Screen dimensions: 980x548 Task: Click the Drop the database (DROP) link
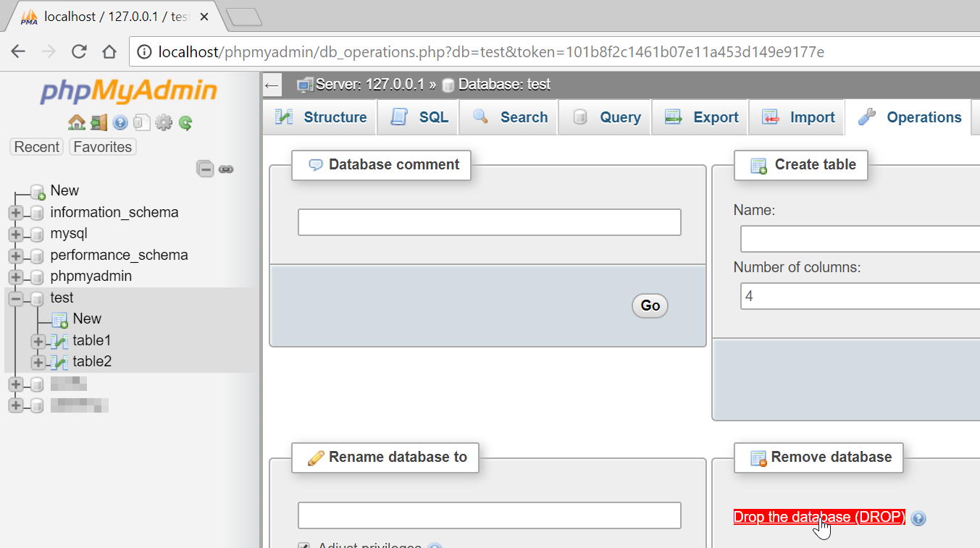click(819, 517)
